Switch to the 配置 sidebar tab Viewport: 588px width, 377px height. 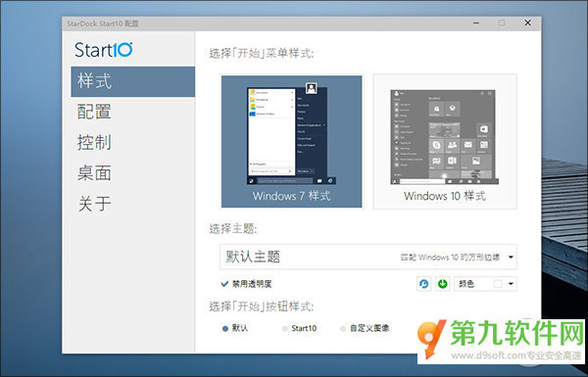[132, 112]
